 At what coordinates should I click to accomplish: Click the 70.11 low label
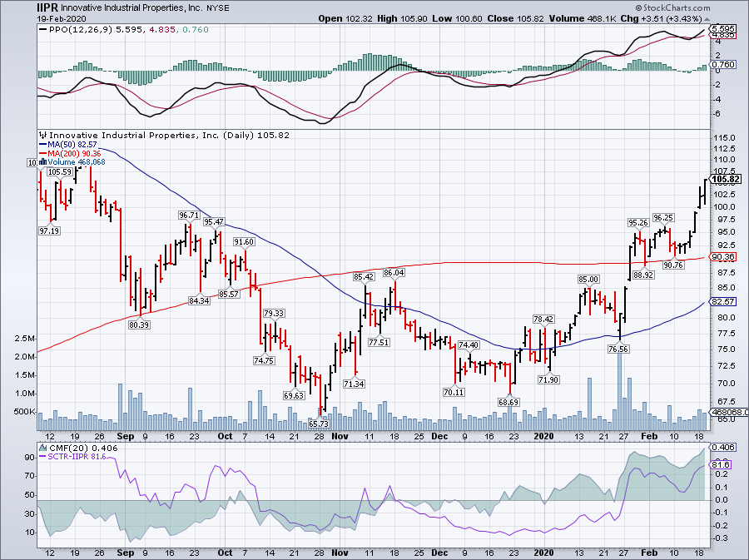454,392
